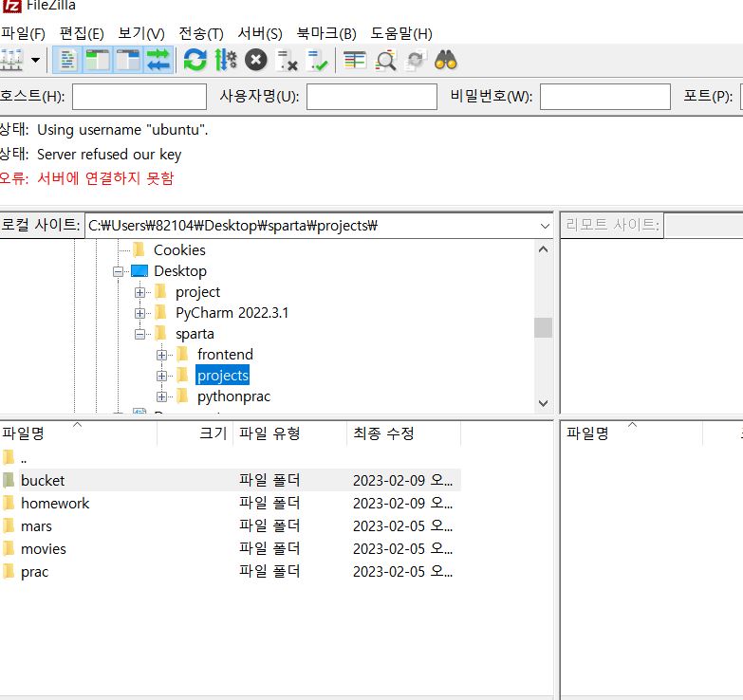This screenshot has width=743, height=700.
Task: Open the 도움말(H) menu
Action: coord(400,33)
